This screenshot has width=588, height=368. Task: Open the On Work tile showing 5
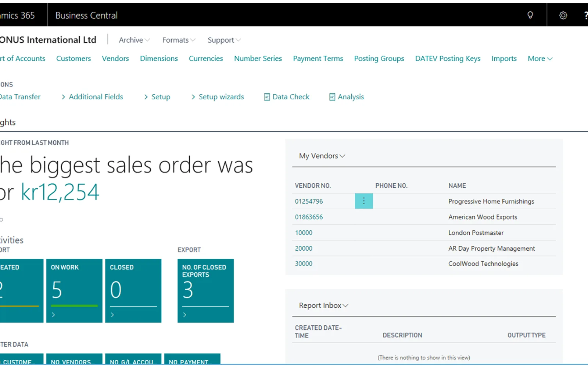74,291
